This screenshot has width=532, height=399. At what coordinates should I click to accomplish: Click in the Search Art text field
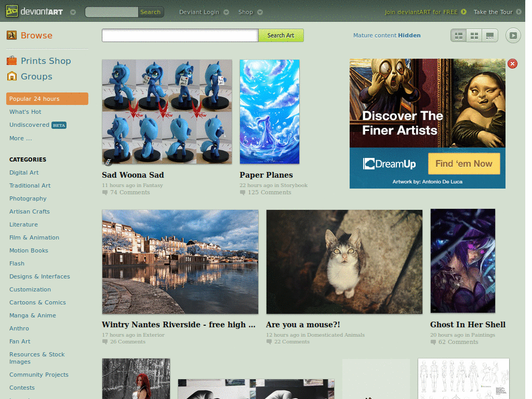[x=180, y=35]
